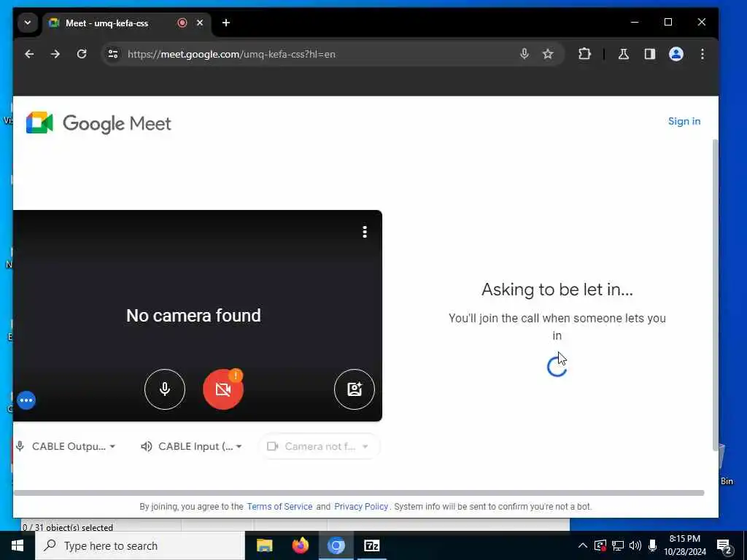Click the security tray icon with red dot

pos(600,545)
